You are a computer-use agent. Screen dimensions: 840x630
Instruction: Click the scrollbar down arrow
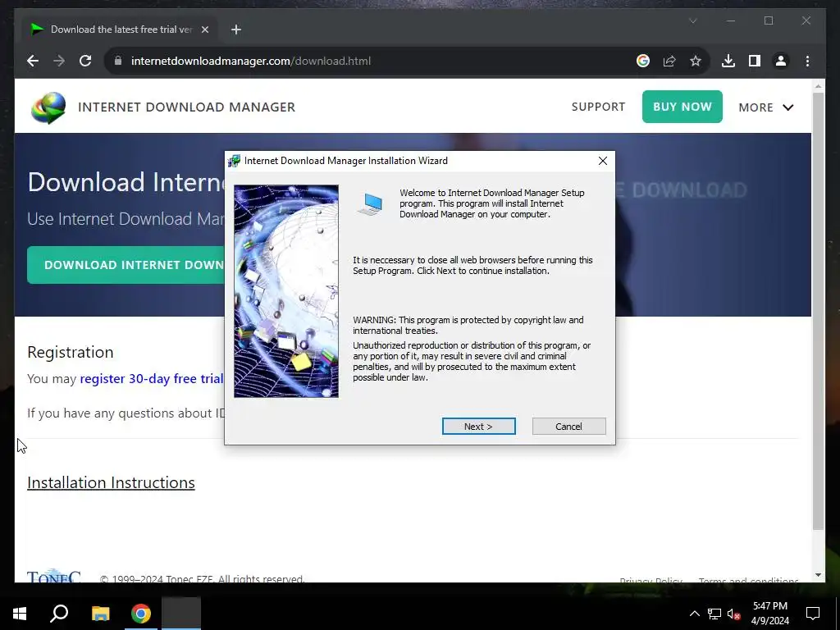point(818,575)
